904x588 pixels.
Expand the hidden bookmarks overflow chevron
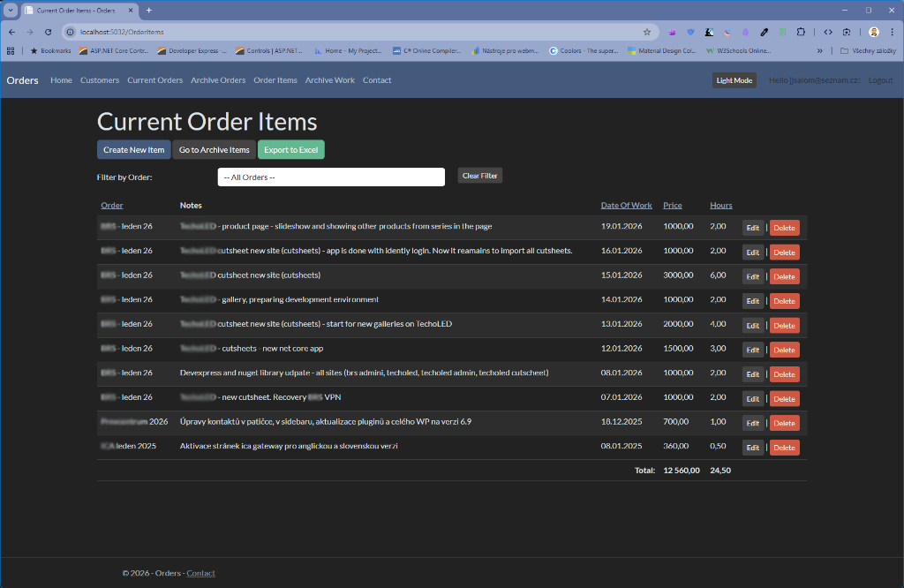820,51
